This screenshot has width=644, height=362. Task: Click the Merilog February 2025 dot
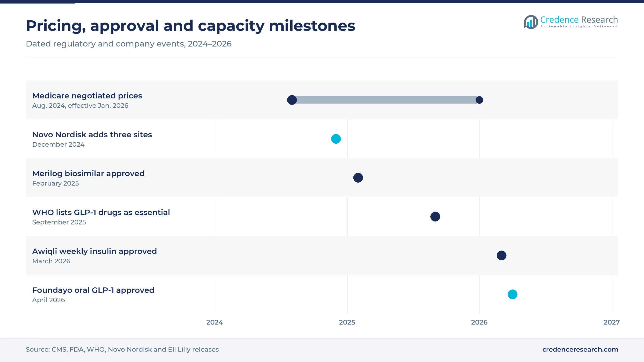[x=358, y=178]
